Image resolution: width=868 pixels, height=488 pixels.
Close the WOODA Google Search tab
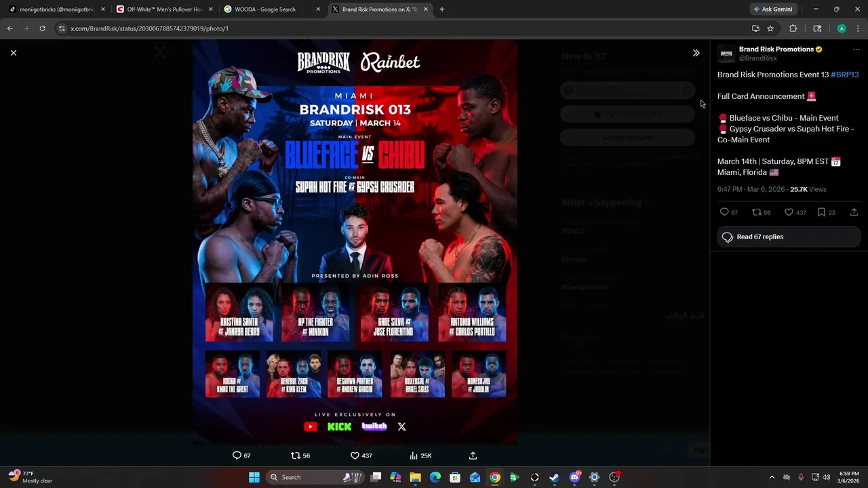tap(318, 9)
